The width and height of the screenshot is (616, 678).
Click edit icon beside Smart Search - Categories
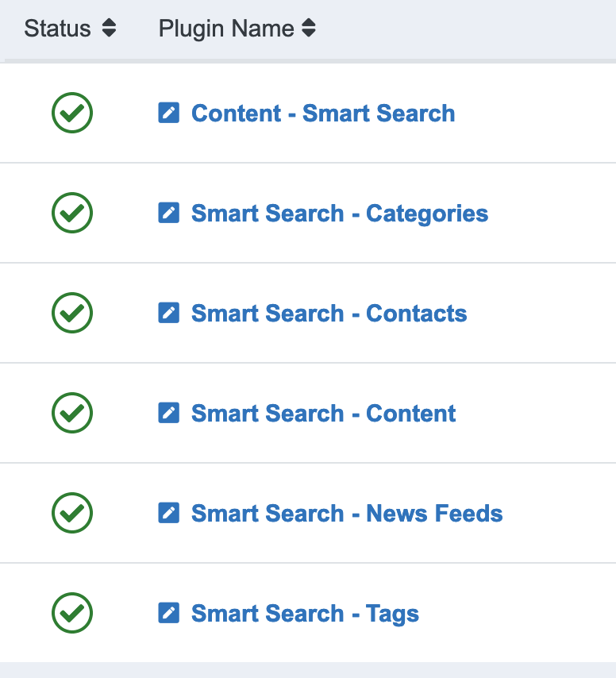168,213
